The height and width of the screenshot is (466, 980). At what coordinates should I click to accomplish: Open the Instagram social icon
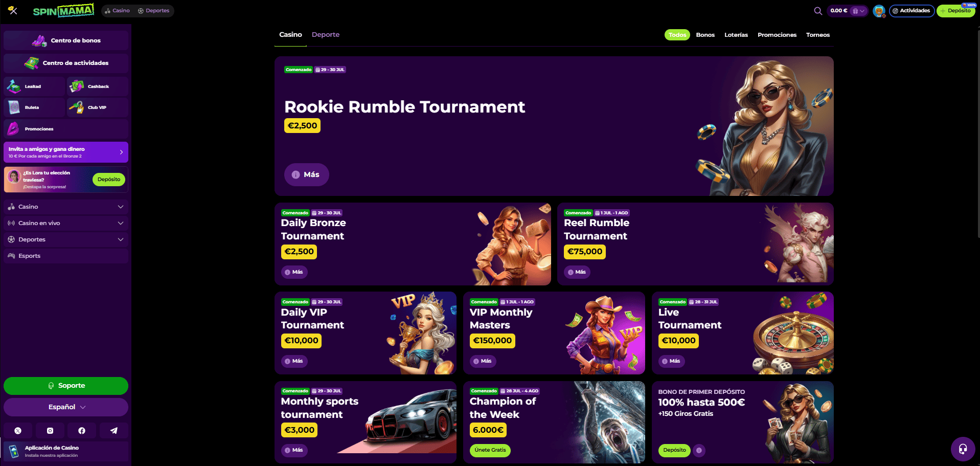(50, 431)
